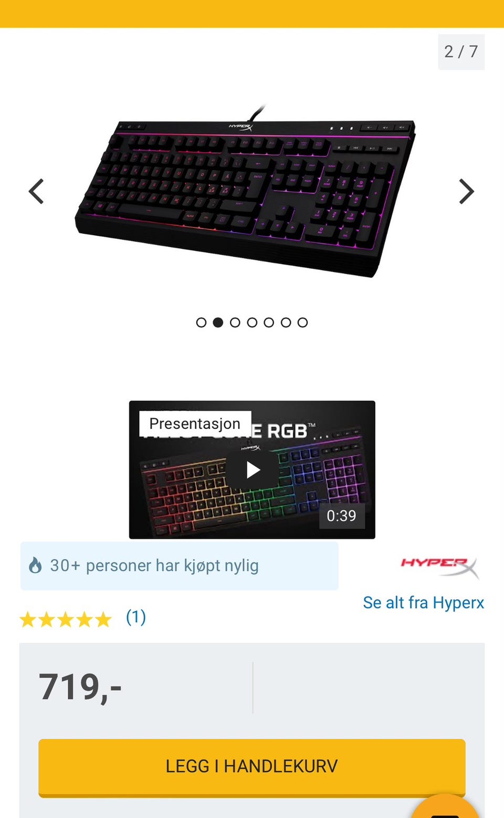Viewport: 504px width, 818px height.
Task: Open the five-star rating reviews
Action: point(66,620)
